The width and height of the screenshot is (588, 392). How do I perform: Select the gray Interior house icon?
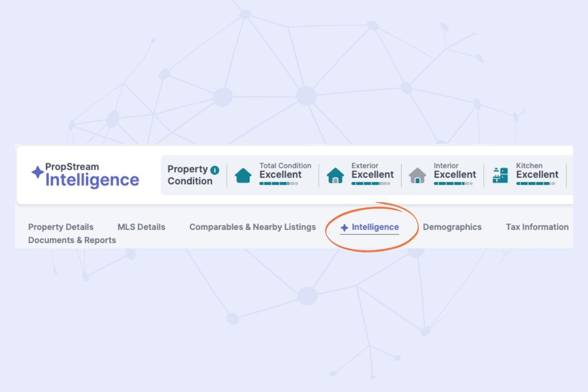[418, 175]
